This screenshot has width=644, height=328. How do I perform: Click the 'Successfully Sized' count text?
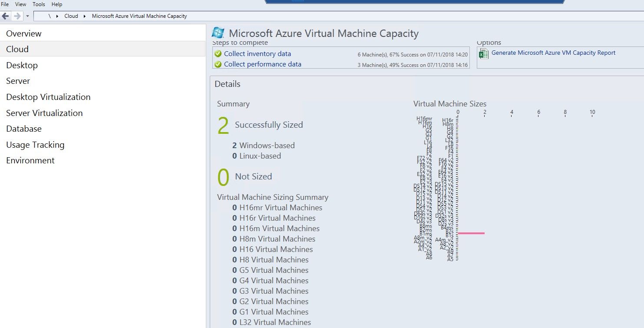(269, 125)
